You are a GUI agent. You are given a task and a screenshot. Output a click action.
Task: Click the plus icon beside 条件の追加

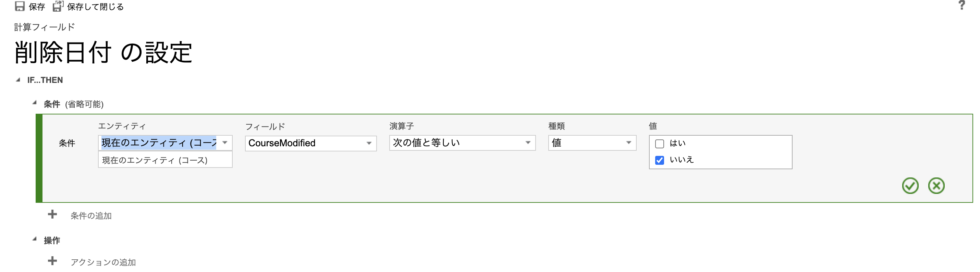pyautogui.click(x=52, y=215)
